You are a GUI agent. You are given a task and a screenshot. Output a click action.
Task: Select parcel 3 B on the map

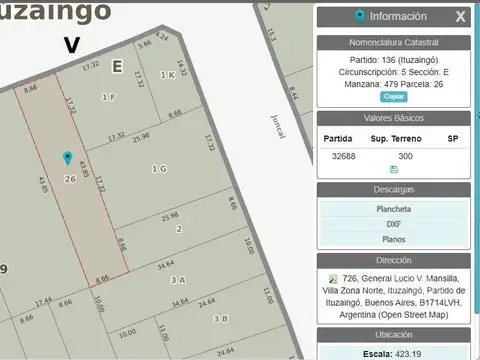click(x=220, y=319)
